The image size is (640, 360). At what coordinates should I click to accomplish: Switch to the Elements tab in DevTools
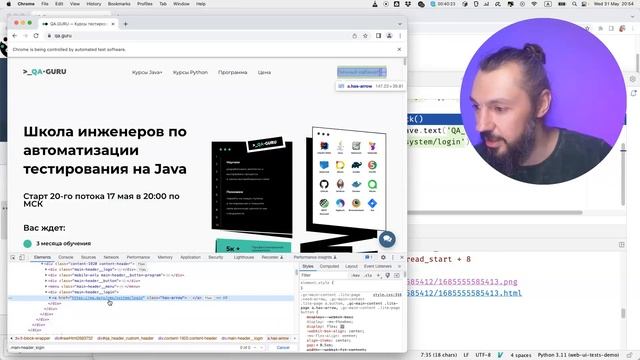[42, 258]
